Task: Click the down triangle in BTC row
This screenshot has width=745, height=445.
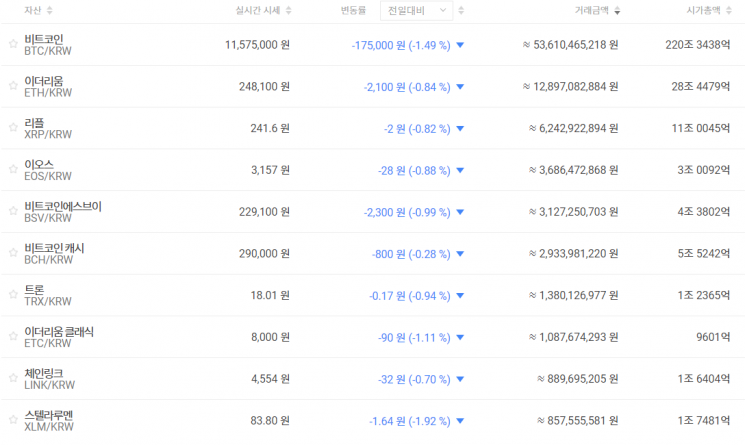Action: click(460, 45)
